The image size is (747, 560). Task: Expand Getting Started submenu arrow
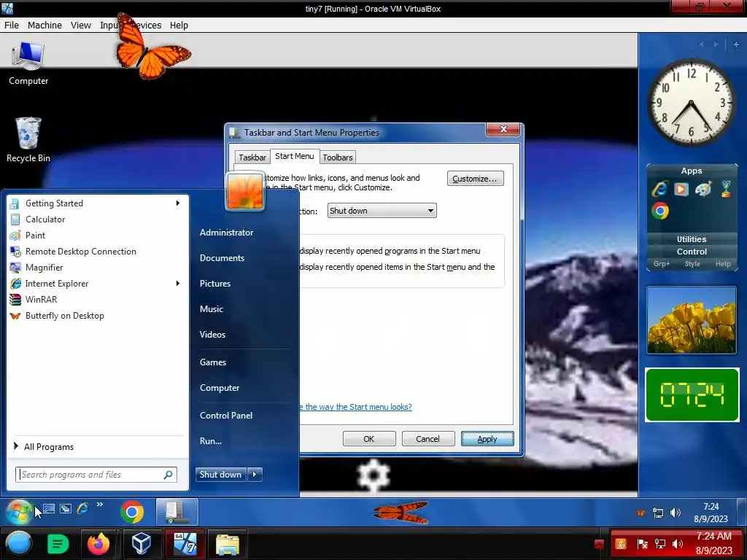point(178,203)
